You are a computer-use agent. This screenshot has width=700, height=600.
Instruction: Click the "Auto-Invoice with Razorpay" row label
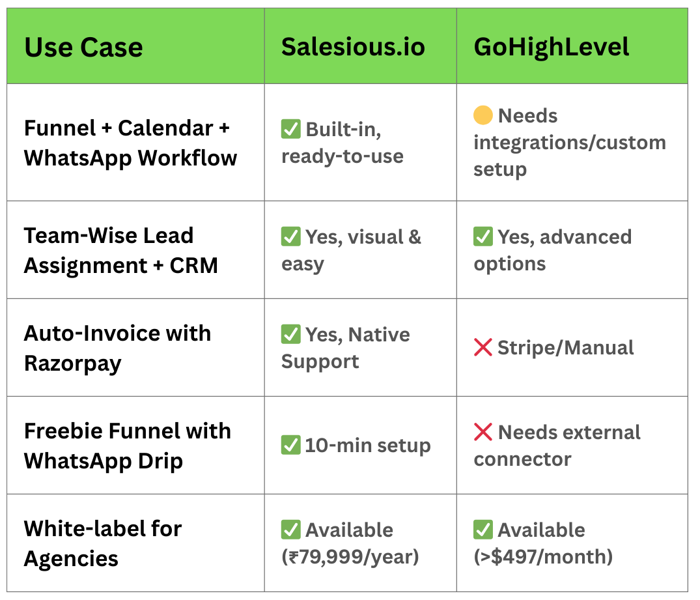pos(117,348)
